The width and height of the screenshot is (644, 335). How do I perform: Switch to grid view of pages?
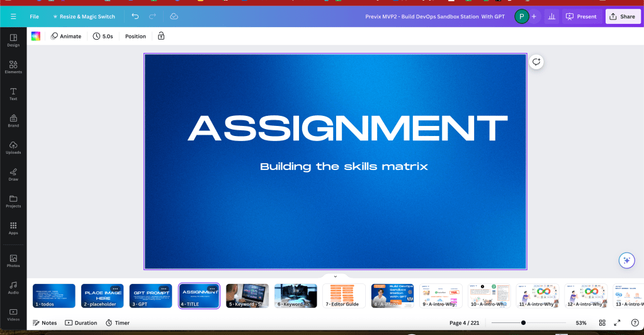point(602,322)
